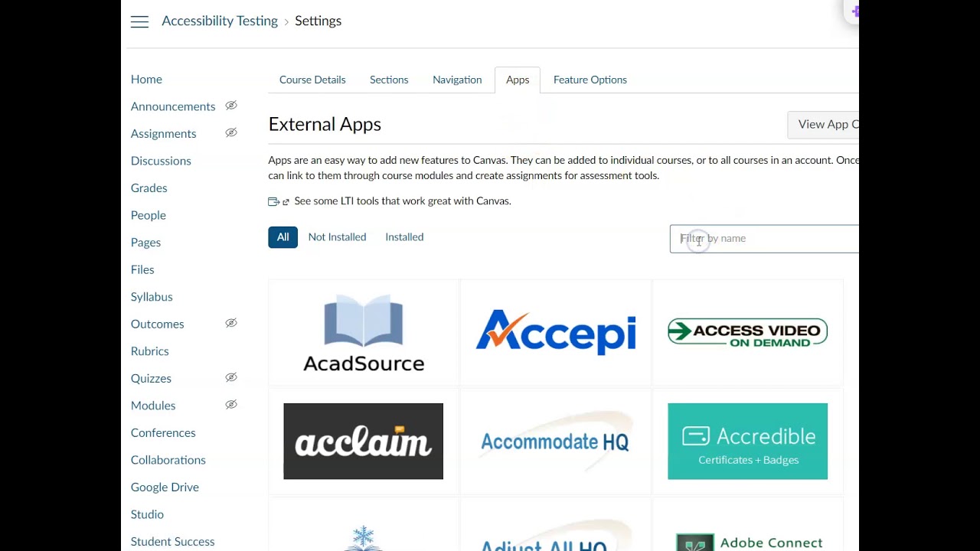Open Discussions in course navigation
The image size is (980, 551).
click(161, 161)
